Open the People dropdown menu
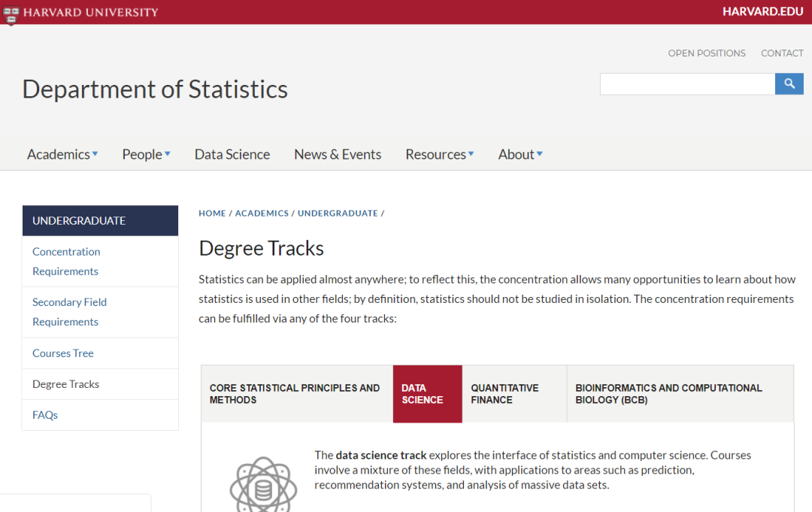 (x=146, y=154)
